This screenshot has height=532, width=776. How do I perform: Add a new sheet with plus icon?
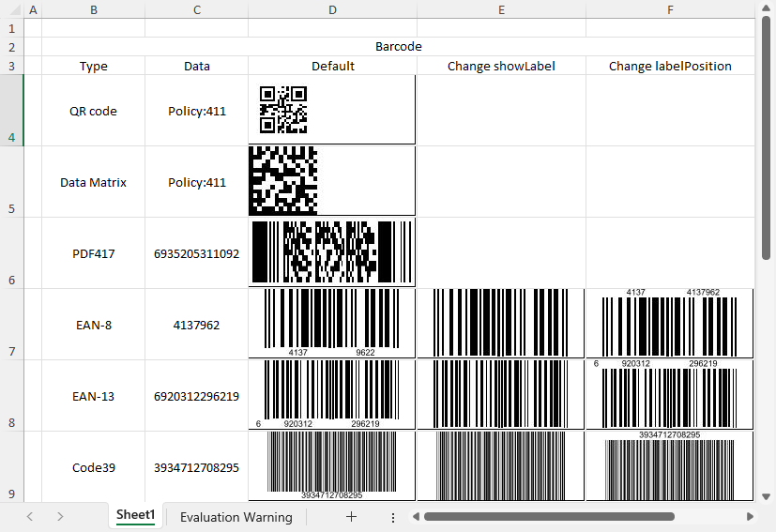pyautogui.click(x=351, y=517)
